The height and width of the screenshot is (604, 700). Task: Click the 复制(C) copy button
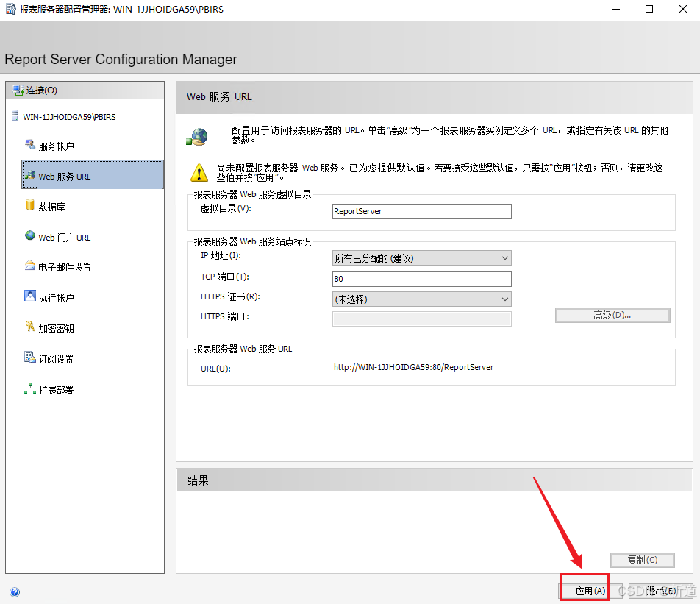tap(642, 560)
